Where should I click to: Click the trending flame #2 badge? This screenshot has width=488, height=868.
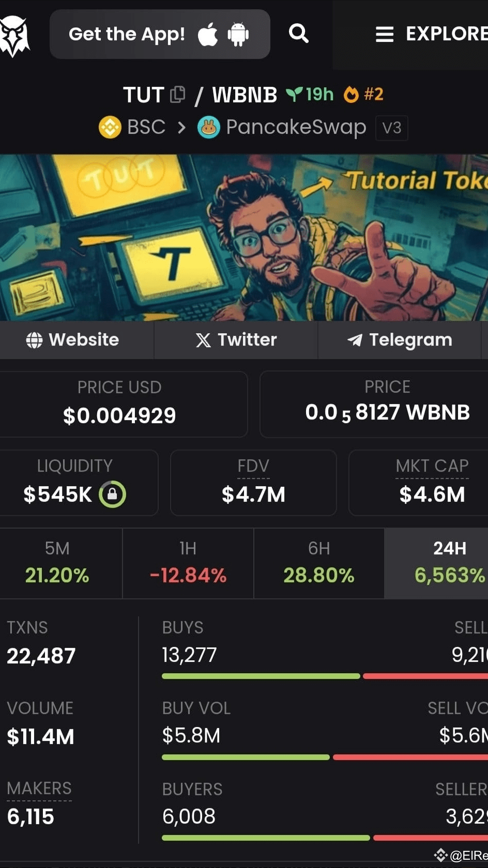364,94
